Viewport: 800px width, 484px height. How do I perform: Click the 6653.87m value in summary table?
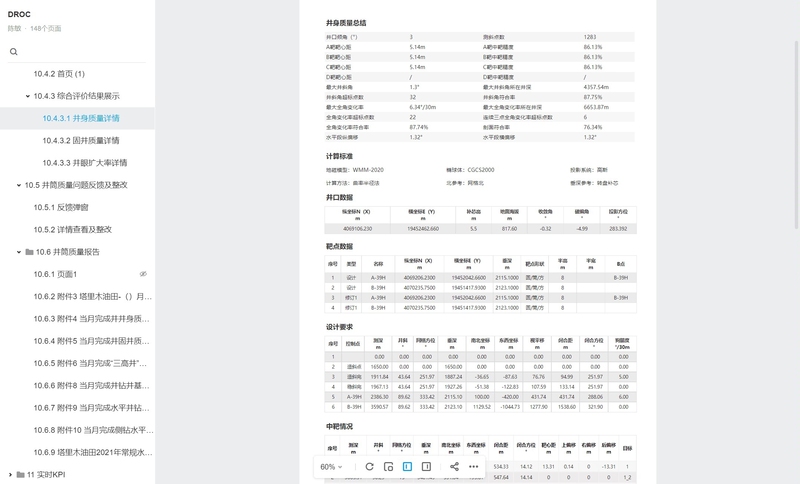[x=596, y=107]
